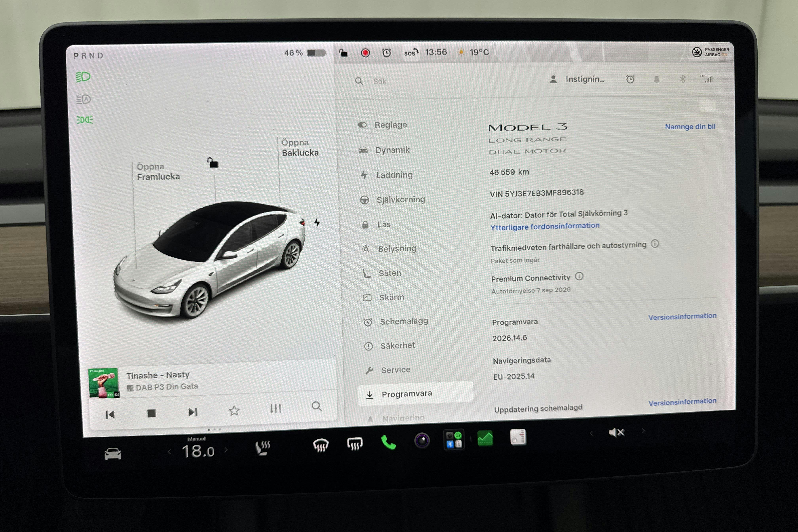Open the camera app

[x=422, y=441]
